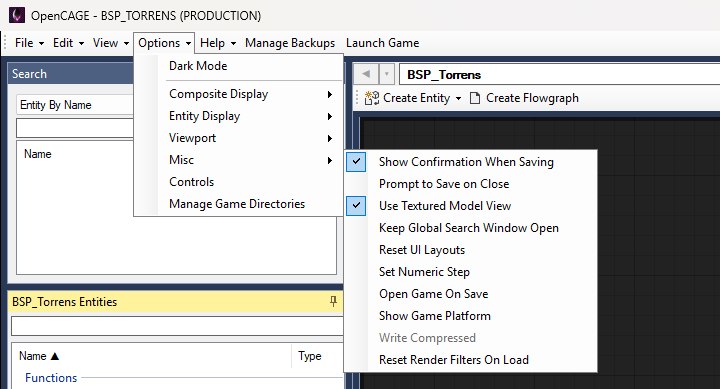
Task: Open the Create Entity dropdown arrow
Action: (458, 98)
